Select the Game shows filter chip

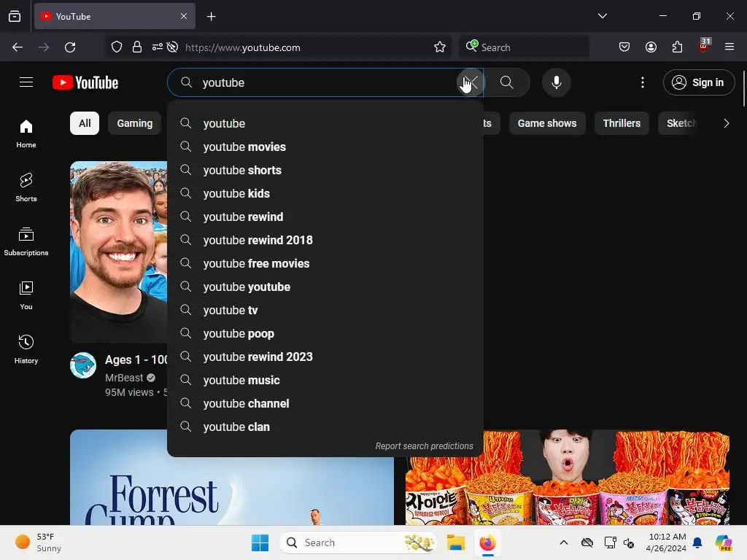click(547, 123)
